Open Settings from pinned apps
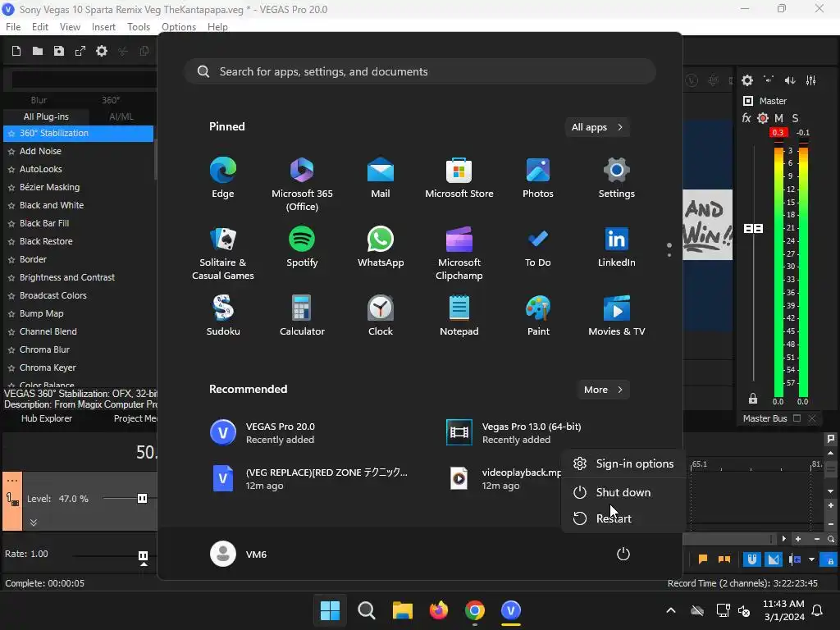 [x=617, y=178]
